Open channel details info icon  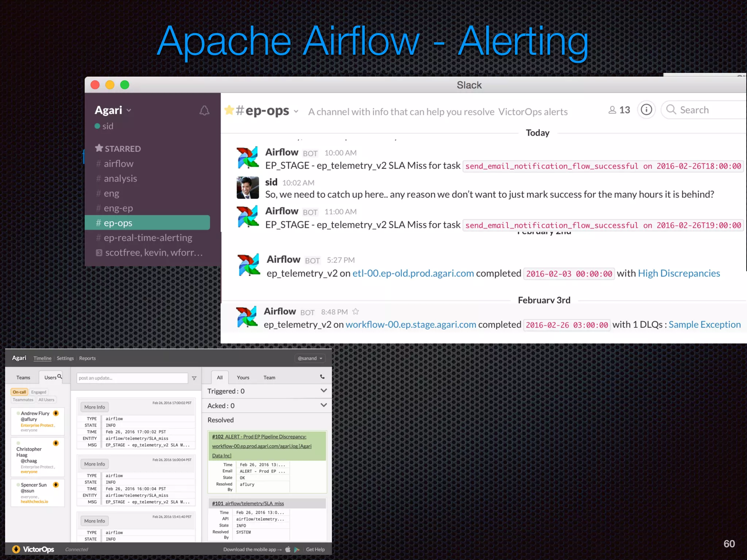(x=646, y=110)
